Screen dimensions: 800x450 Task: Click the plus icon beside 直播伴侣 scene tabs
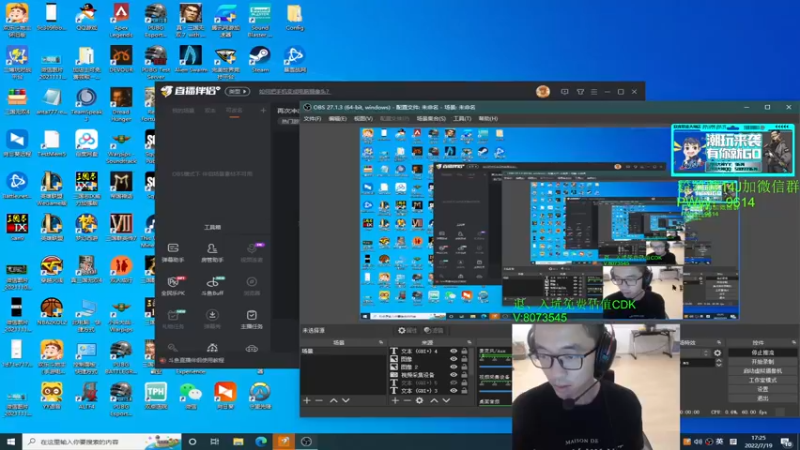point(263,110)
